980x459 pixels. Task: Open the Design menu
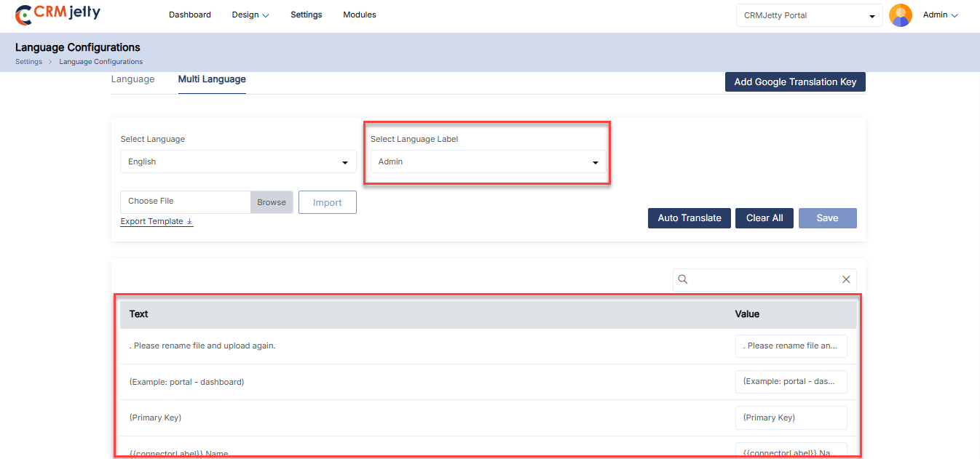250,15
